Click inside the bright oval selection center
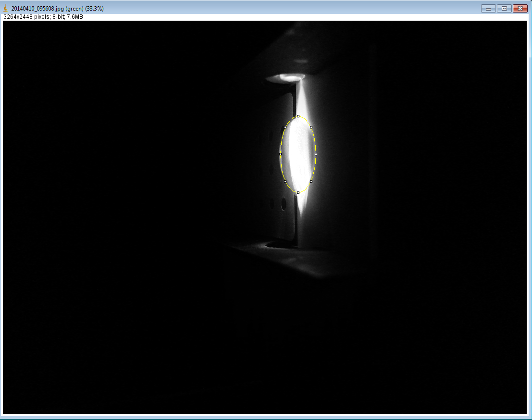The height and width of the screenshot is (420, 532). tap(298, 154)
